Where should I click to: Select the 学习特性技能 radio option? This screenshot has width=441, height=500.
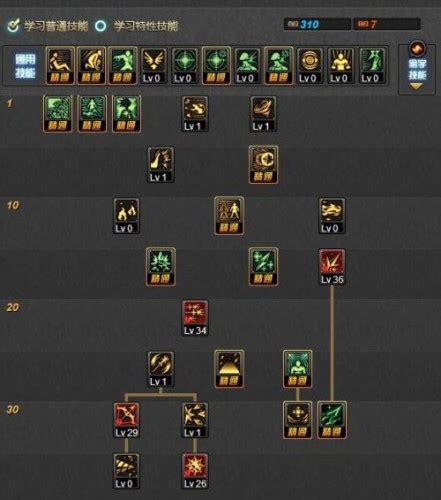(136, 26)
